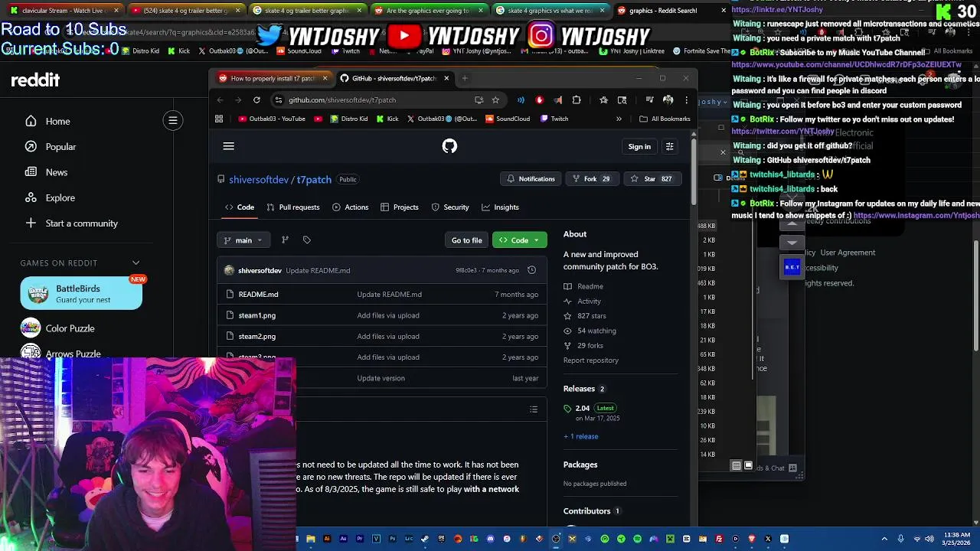Switch to the Code tab
Image resolution: width=980 pixels, height=551 pixels.
click(x=240, y=207)
